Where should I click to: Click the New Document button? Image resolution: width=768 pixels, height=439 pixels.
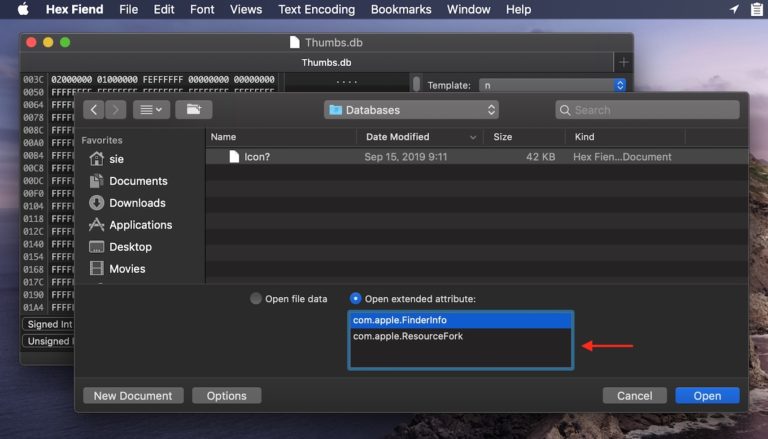coord(133,396)
